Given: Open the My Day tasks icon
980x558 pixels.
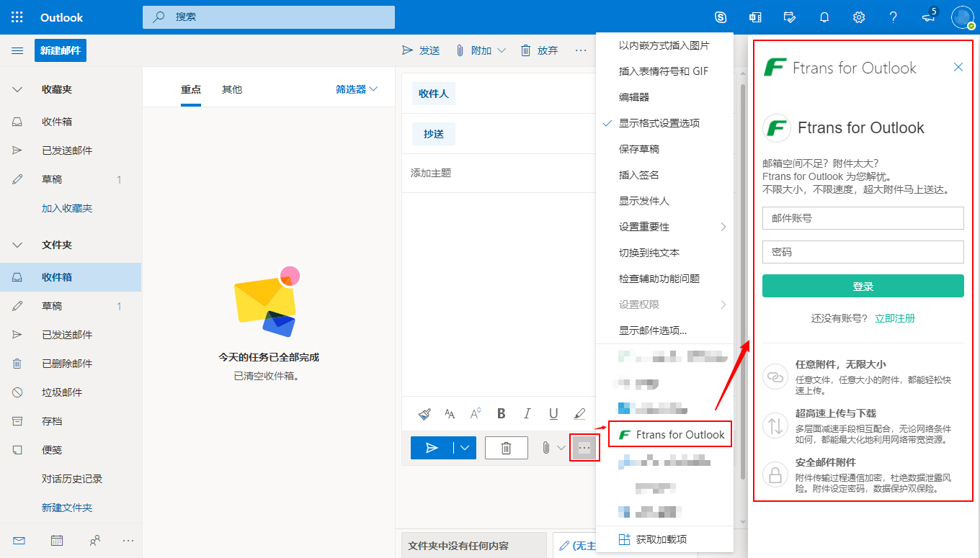Looking at the screenshot, I should click(x=790, y=17).
